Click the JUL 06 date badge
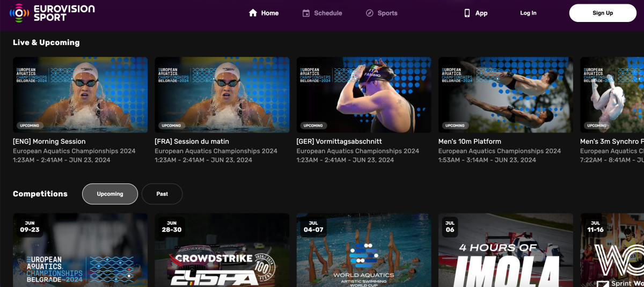Image resolution: width=644 pixels, height=287 pixels. pos(450,226)
